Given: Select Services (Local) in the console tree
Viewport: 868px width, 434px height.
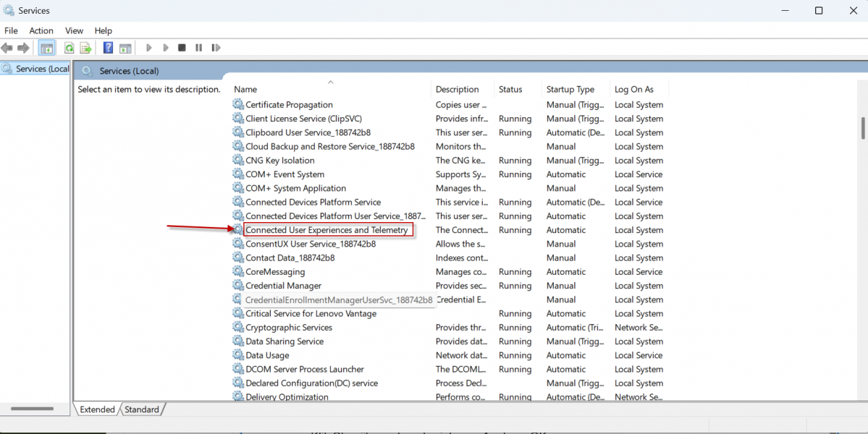Looking at the screenshot, I should [41, 69].
